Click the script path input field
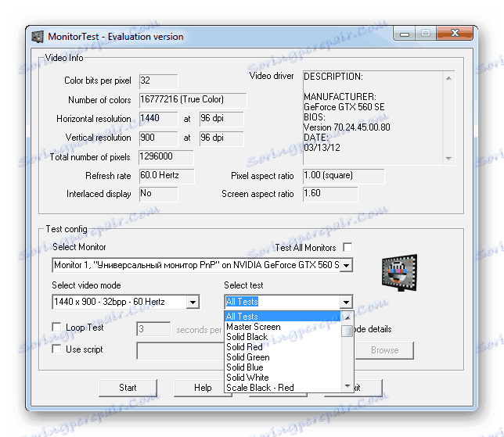 pyautogui.click(x=181, y=351)
